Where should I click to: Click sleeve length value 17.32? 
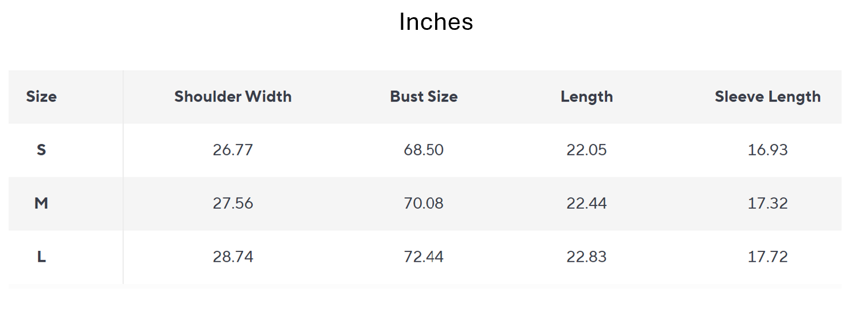(767, 203)
